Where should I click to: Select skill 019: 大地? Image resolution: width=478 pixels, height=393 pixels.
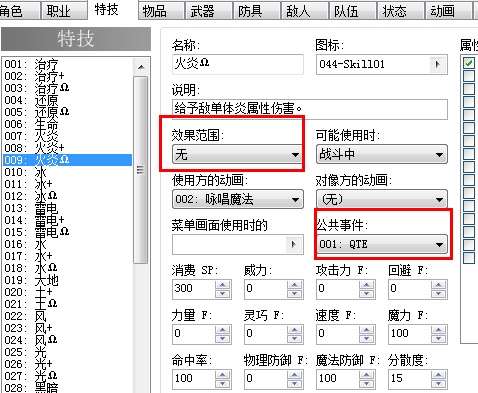(68, 280)
